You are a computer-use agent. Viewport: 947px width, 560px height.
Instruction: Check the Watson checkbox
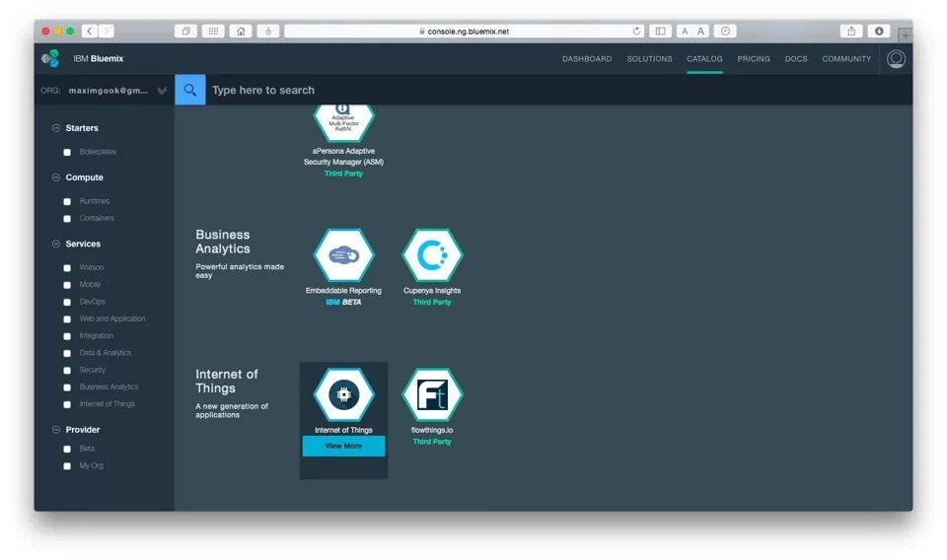click(67, 268)
